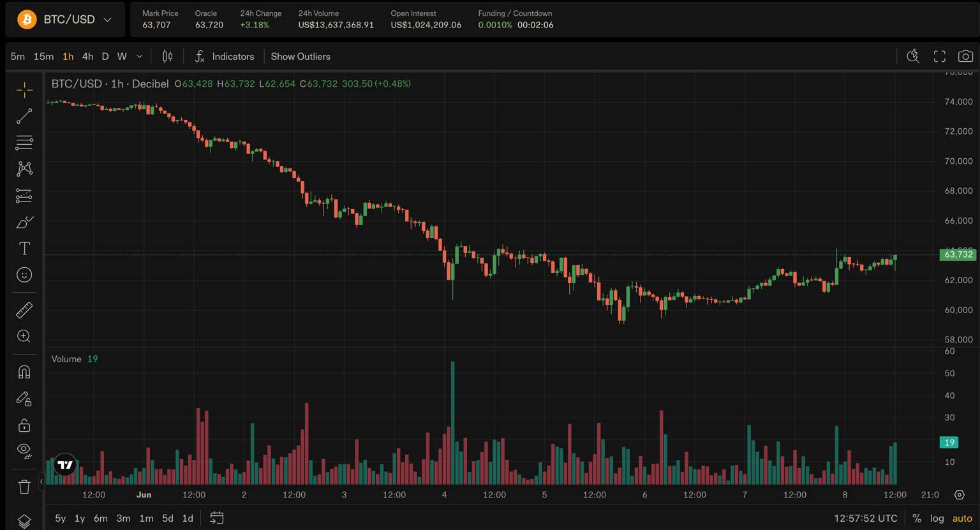Collapse the drawing toolbar arrow

click(x=41, y=482)
